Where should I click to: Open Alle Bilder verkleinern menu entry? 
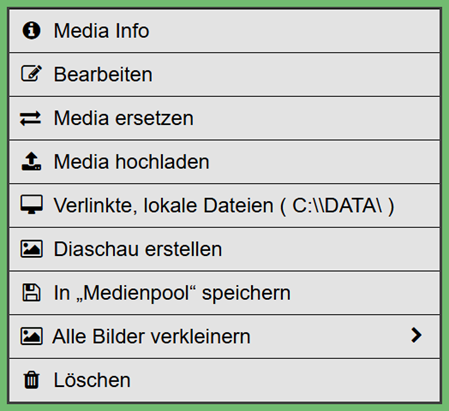[x=224, y=337]
